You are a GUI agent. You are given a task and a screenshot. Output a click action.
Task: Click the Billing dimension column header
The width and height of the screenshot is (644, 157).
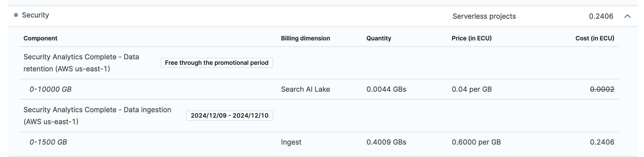305,38
